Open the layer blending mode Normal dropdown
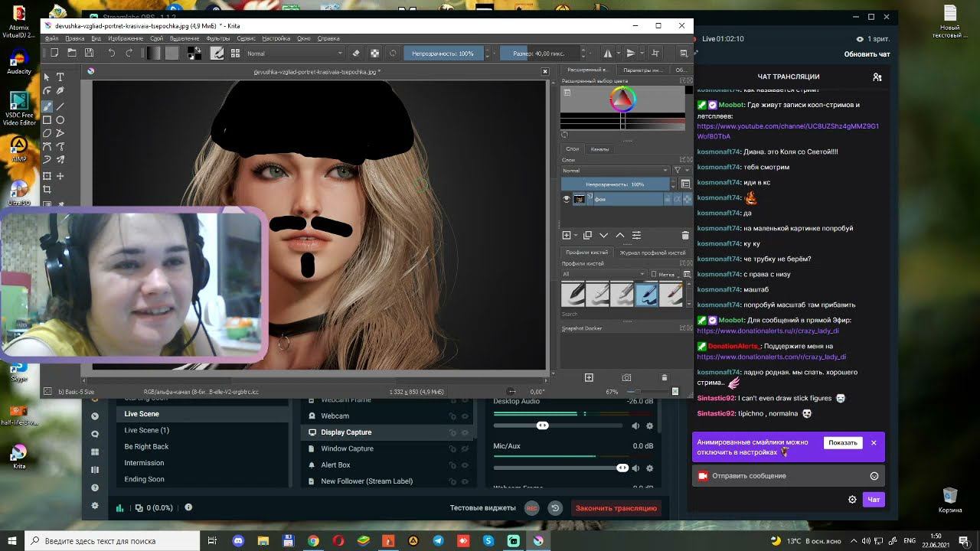The image size is (980, 551). coord(615,171)
